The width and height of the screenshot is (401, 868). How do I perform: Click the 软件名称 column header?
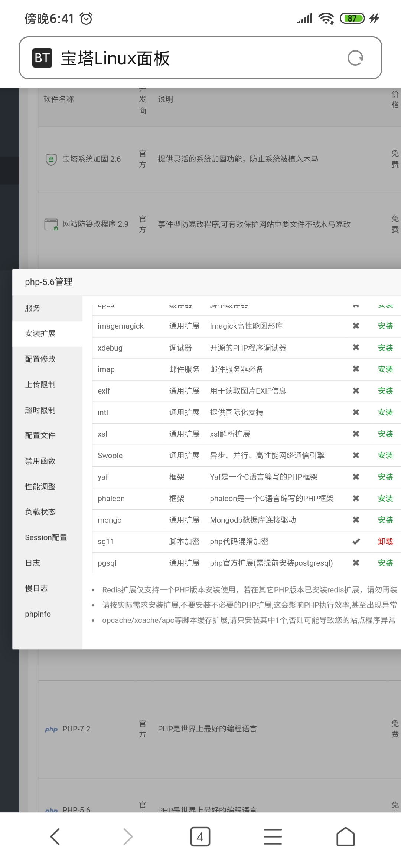click(x=59, y=99)
